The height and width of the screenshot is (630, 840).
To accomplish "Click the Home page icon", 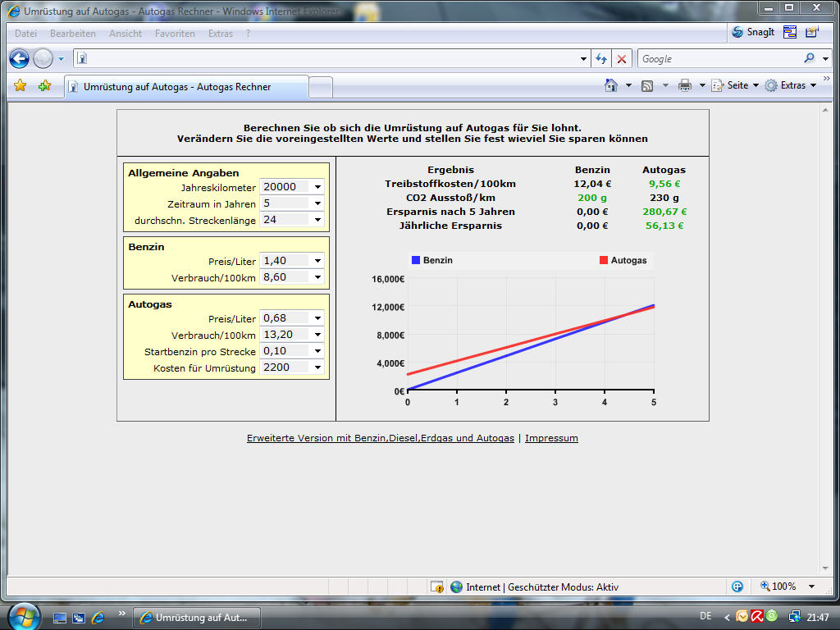I will pos(610,85).
